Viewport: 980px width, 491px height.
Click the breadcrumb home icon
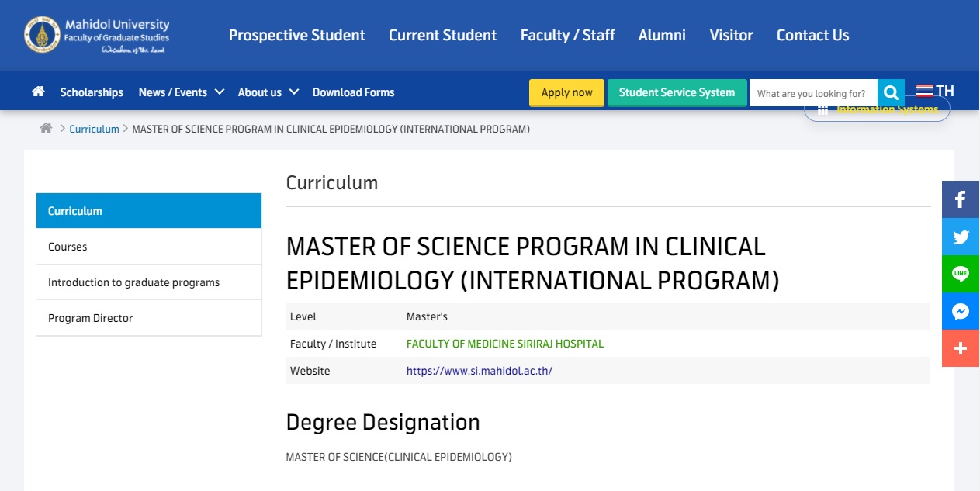point(46,129)
